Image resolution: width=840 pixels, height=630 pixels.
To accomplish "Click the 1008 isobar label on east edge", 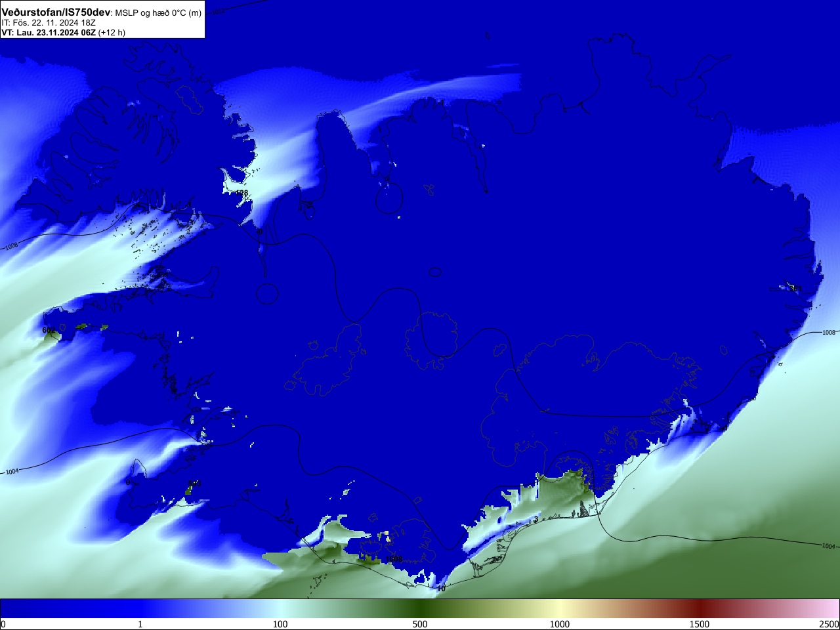I will coord(829,333).
